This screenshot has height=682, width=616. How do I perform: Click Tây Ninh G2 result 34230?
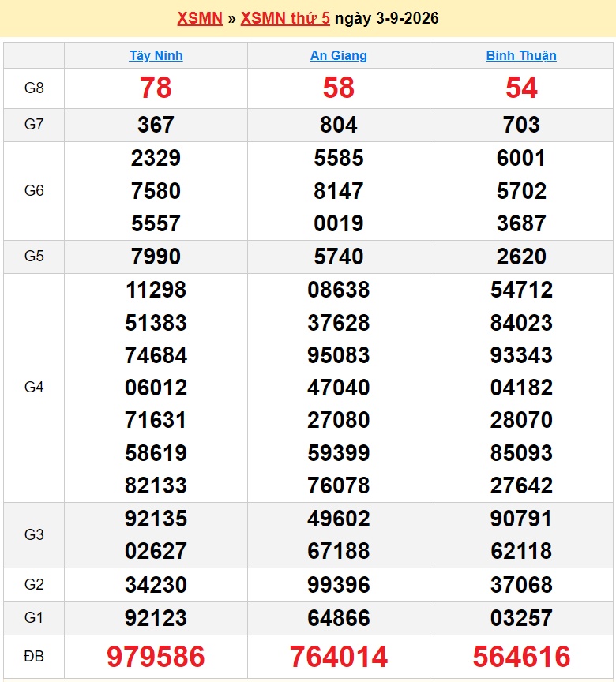pos(156,585)
